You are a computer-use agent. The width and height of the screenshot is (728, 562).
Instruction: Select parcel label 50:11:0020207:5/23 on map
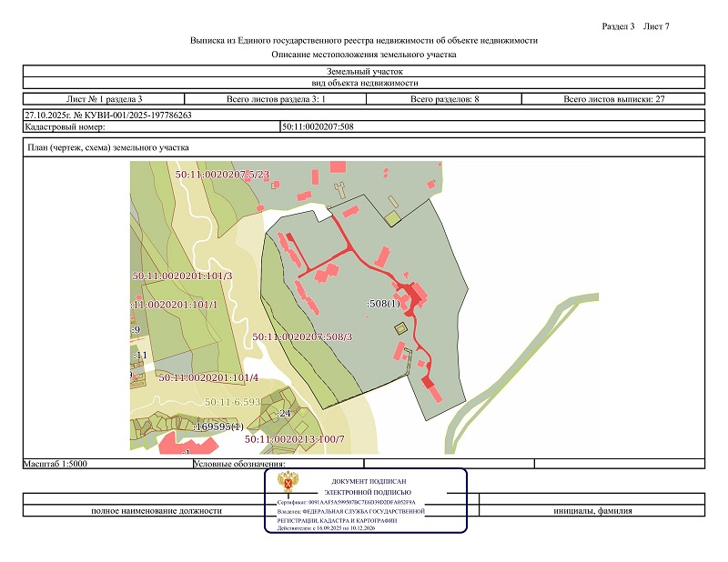click(222, 173)
